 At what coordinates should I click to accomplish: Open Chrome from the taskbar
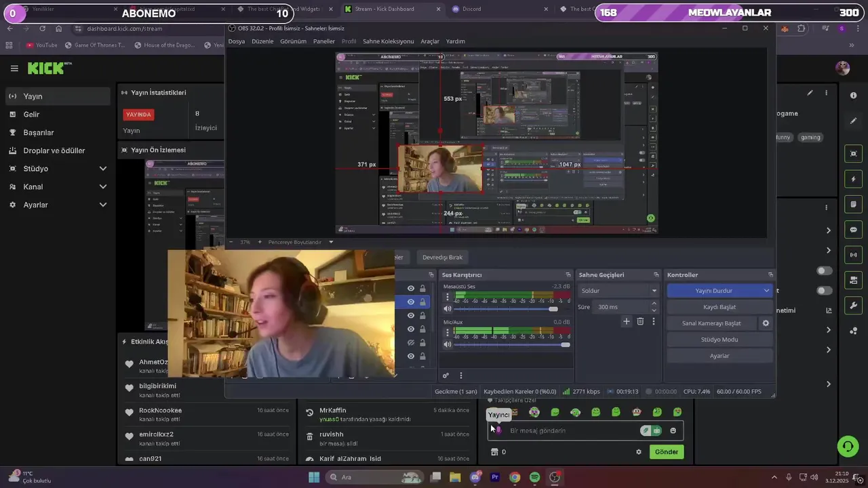point(515,477)
